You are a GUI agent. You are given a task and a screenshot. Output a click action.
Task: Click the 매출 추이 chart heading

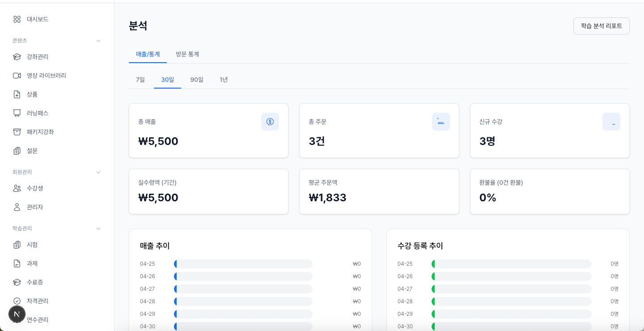[x=155, y=246]
